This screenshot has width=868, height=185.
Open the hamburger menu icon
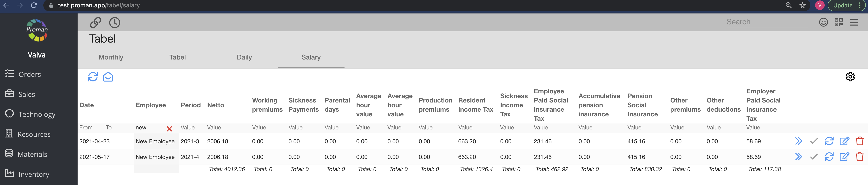pos(854,22)
